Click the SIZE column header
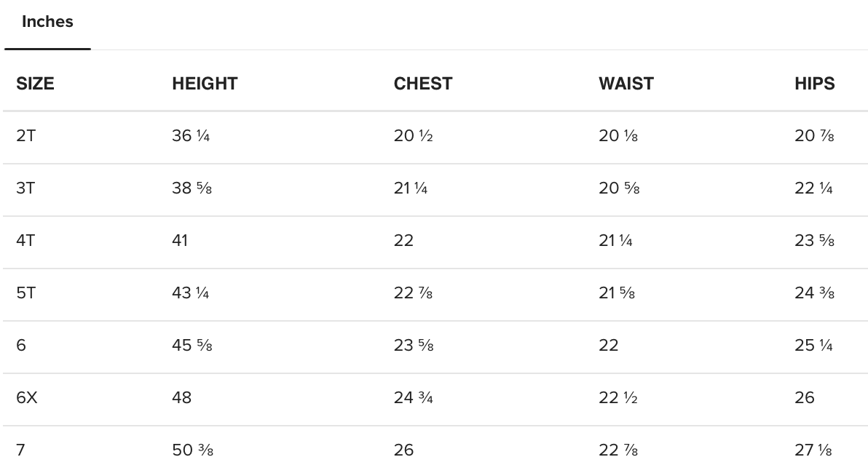Image resolution: width=868 pixels, height=473 pixels. click(x=35, y=84)
